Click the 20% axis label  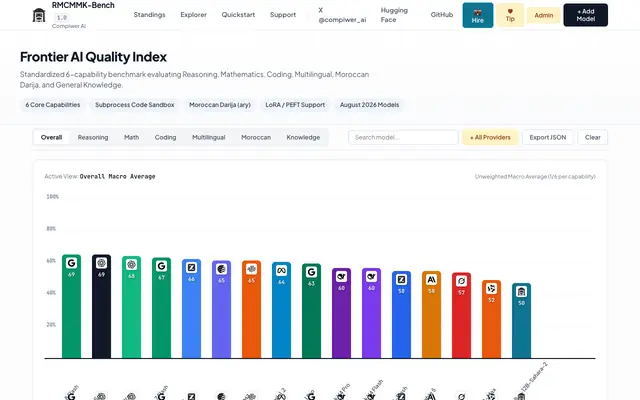pyautogui.click(x=51, y=324)
